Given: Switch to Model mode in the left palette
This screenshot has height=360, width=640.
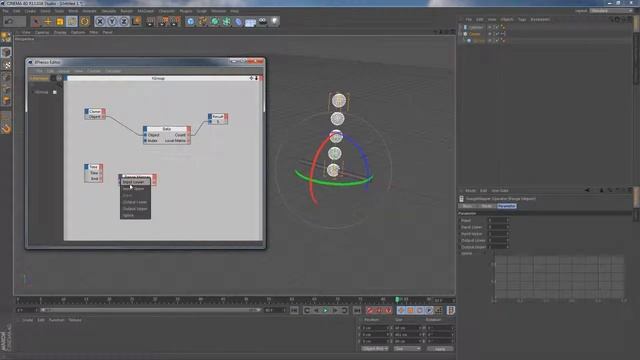Looking at the screenshot, I should [x=6, y=52].
